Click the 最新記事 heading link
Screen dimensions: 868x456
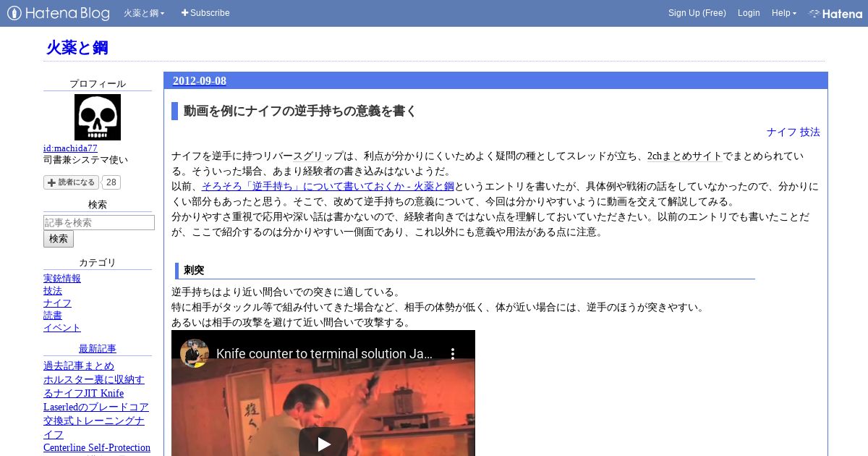pos(98,349)
